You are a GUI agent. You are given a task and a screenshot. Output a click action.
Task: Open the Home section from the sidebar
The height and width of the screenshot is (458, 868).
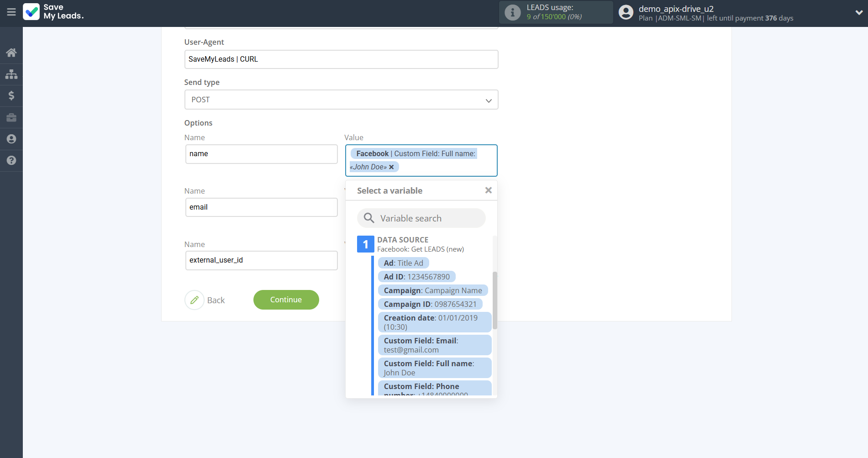[11, 52]
